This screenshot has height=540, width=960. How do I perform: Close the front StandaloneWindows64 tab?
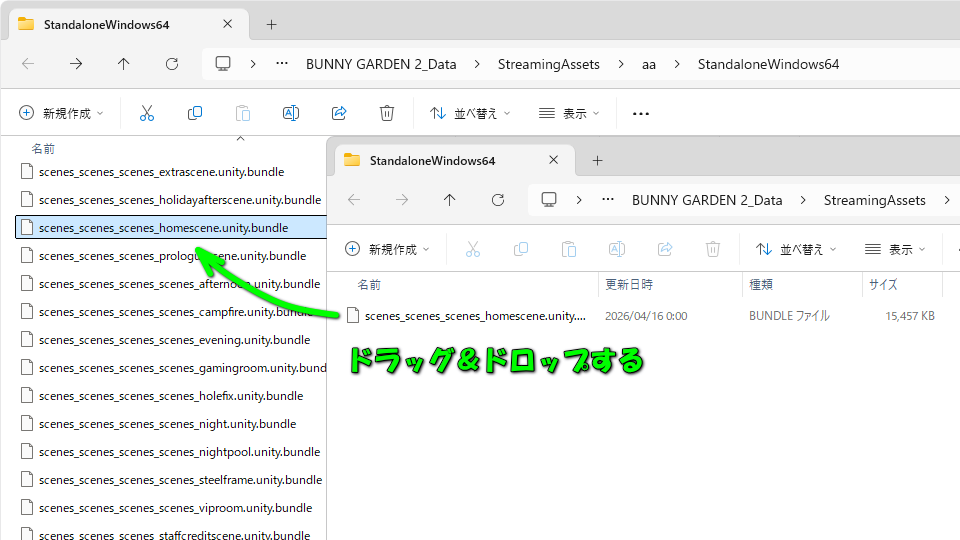[x=554, y=160]
